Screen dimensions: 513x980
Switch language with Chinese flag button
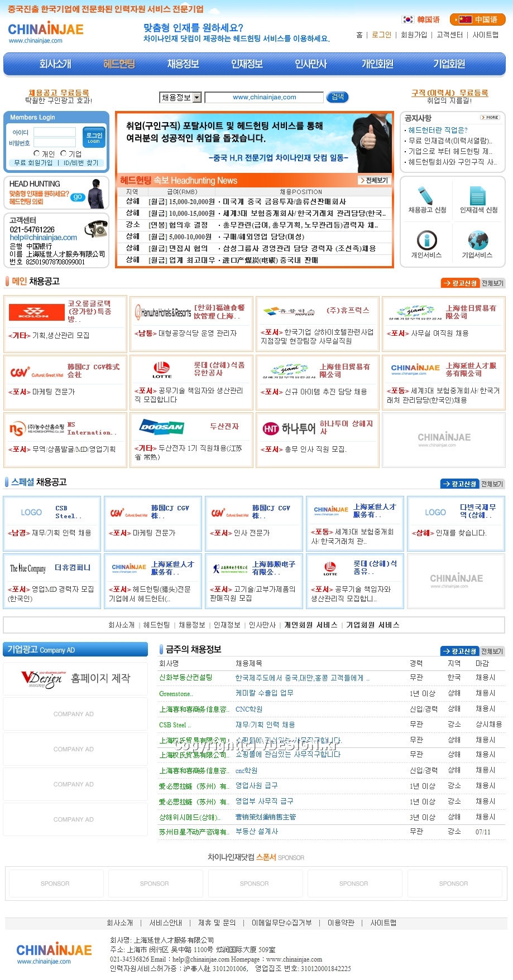click(478, 20)
